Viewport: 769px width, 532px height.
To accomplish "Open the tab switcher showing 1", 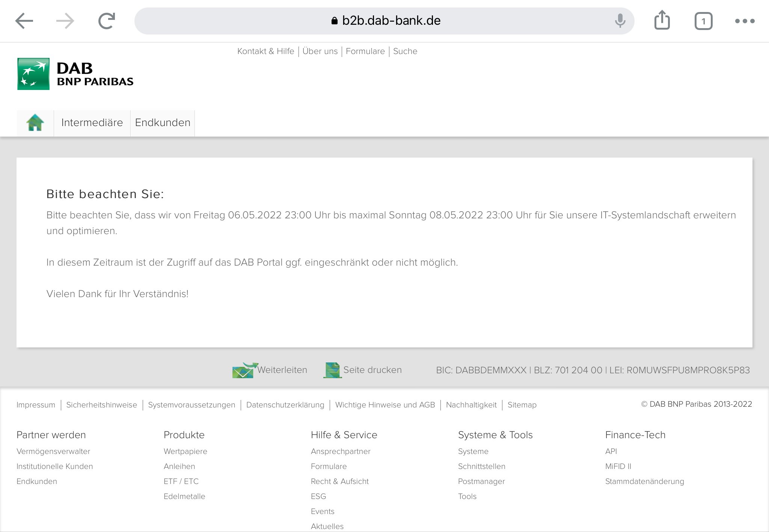I will coord(703,21).
